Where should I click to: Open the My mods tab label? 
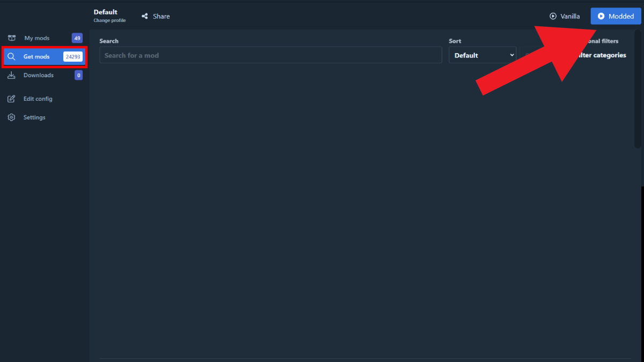click(x=36, y=38)
